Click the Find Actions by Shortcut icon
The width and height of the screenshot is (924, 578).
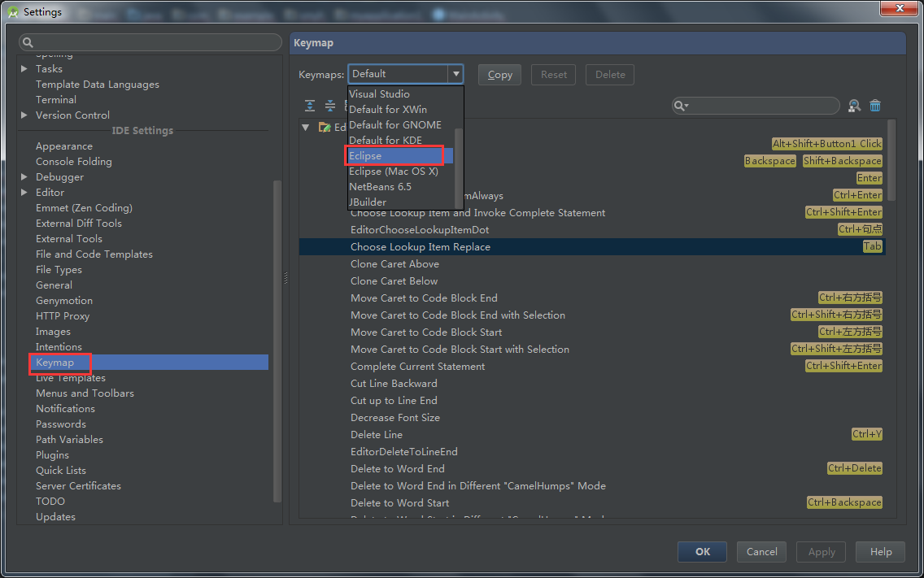pyautogui.click(x=854, y=106)
